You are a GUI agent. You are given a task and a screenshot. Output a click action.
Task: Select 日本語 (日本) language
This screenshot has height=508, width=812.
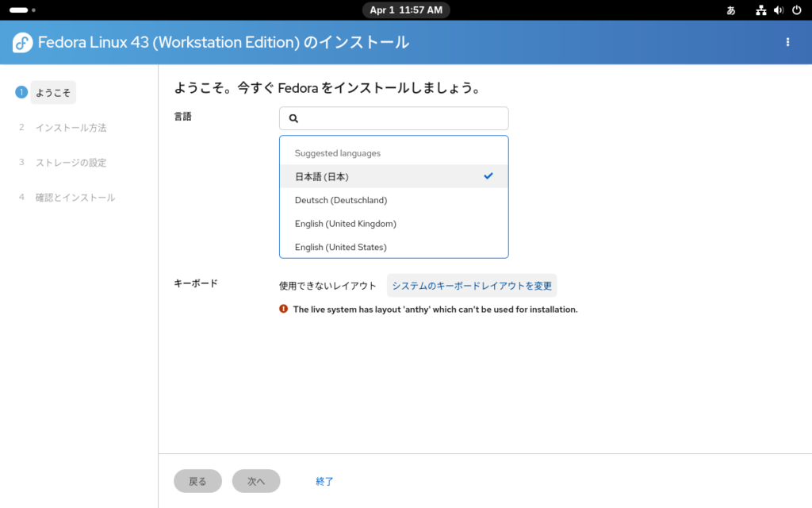[322, 176]
